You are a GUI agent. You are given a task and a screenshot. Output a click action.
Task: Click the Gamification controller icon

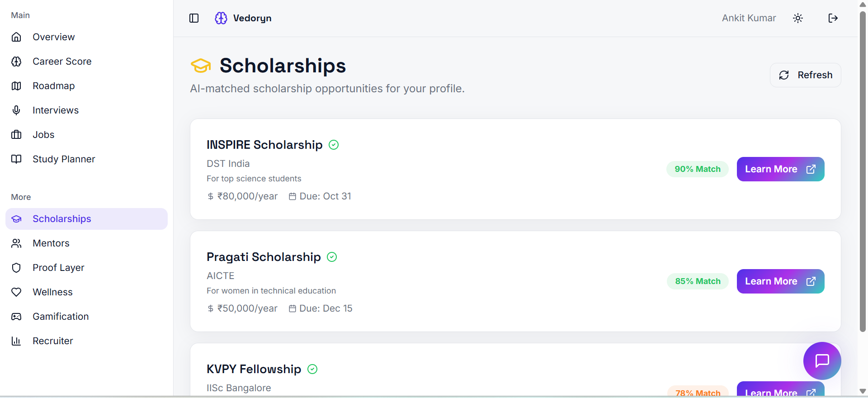(x=16, y=317)
